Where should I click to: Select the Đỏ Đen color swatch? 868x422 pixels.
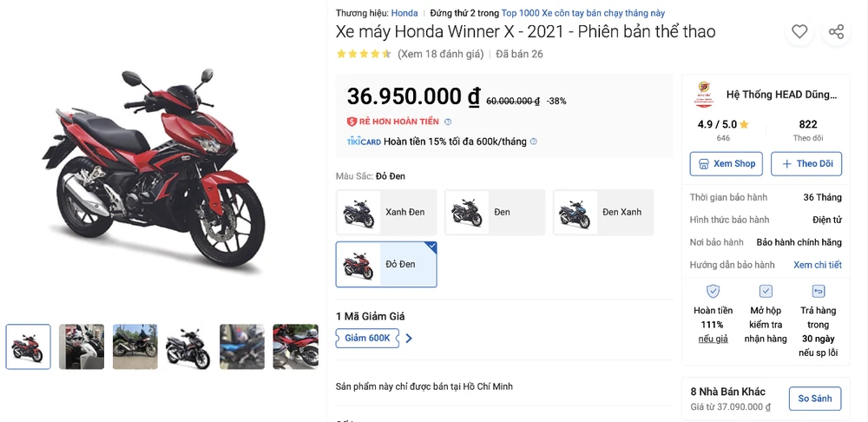[386, 264]
